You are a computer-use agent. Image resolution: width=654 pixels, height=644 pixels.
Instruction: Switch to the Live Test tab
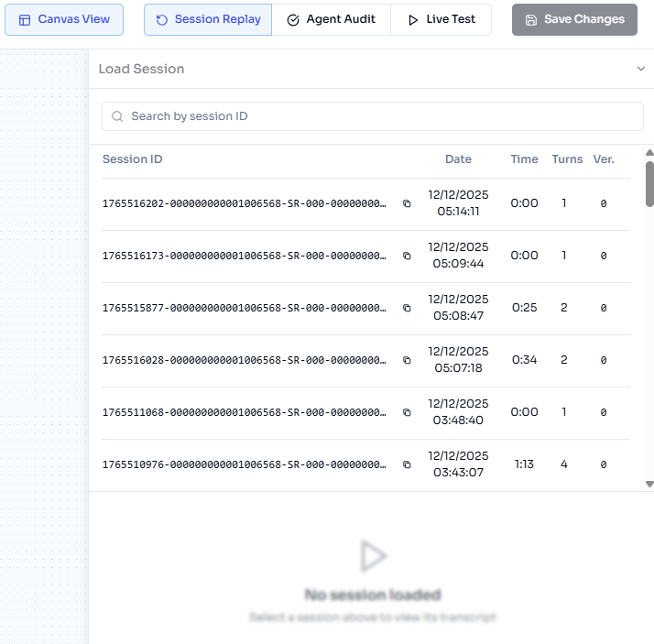441,19
